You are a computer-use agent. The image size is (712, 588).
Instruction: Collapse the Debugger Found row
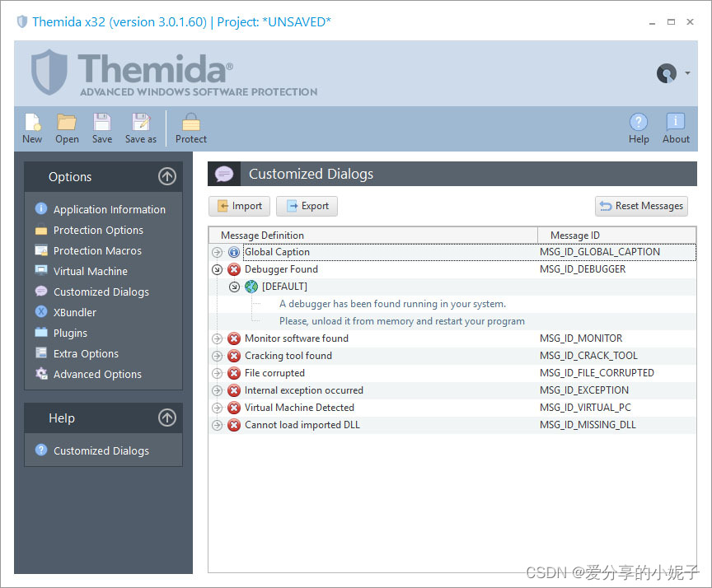[x=217, y=269]
